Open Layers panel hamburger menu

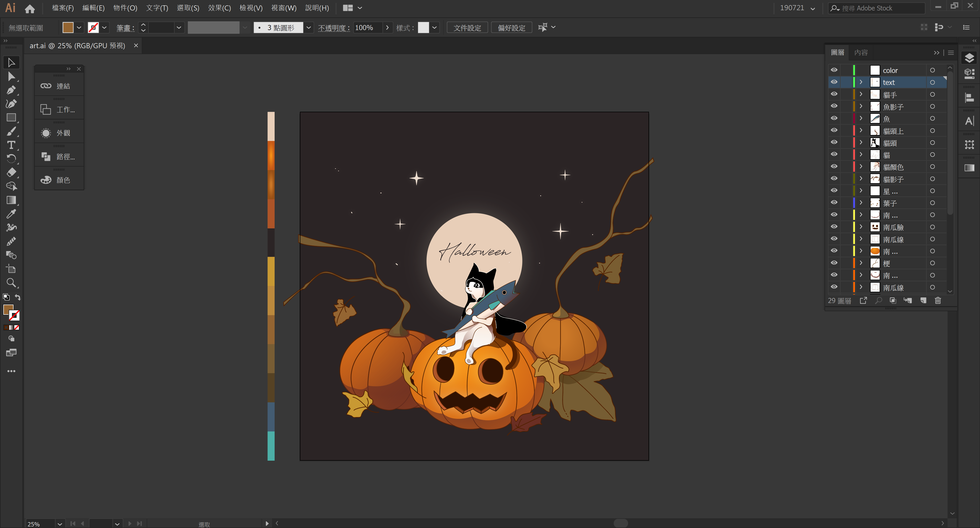(x=951, y=53)
